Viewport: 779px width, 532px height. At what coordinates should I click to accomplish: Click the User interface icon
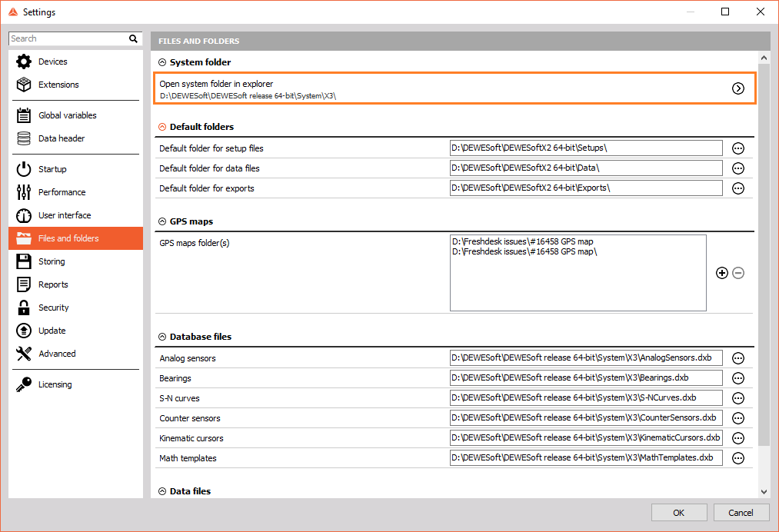pyautogui.click(x=24, y=215)
